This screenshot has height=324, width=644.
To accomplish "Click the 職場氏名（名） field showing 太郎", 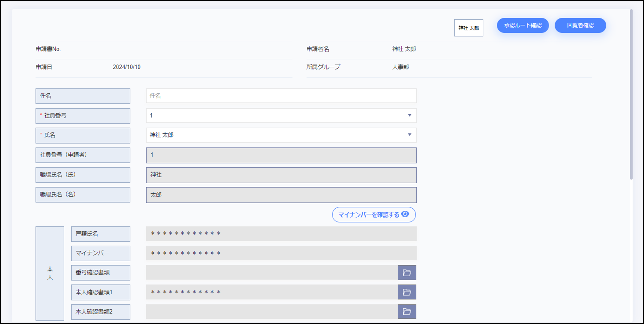I will coord(281,195).
